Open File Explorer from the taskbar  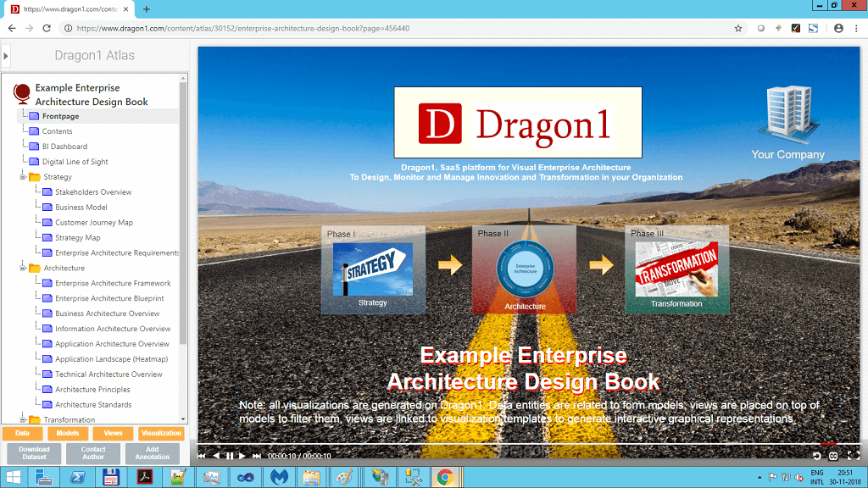[312, 477]
